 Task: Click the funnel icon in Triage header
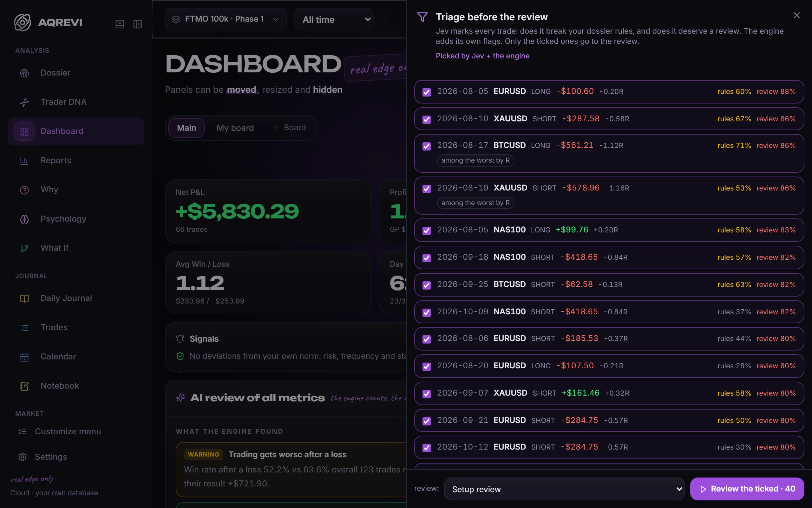pos(422,17)
